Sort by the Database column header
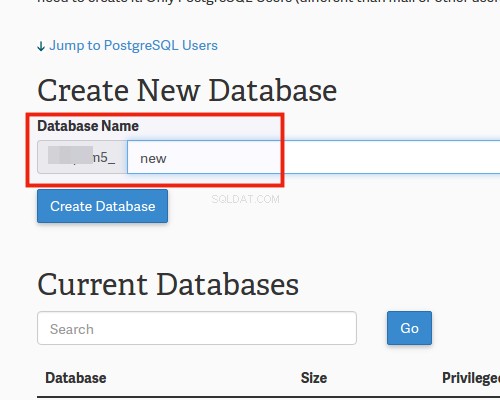Screen dimensions: 500x400 tap(76, 378)
